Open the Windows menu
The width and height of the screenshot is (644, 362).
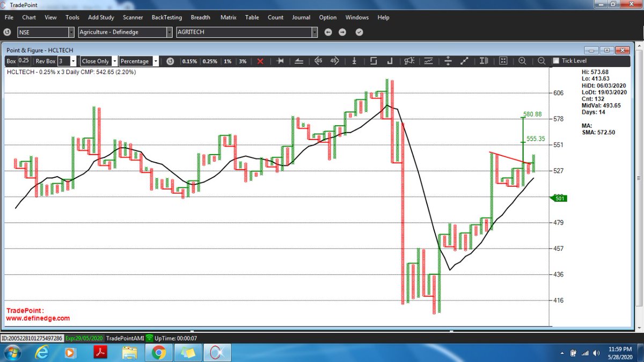pos(357,17)
